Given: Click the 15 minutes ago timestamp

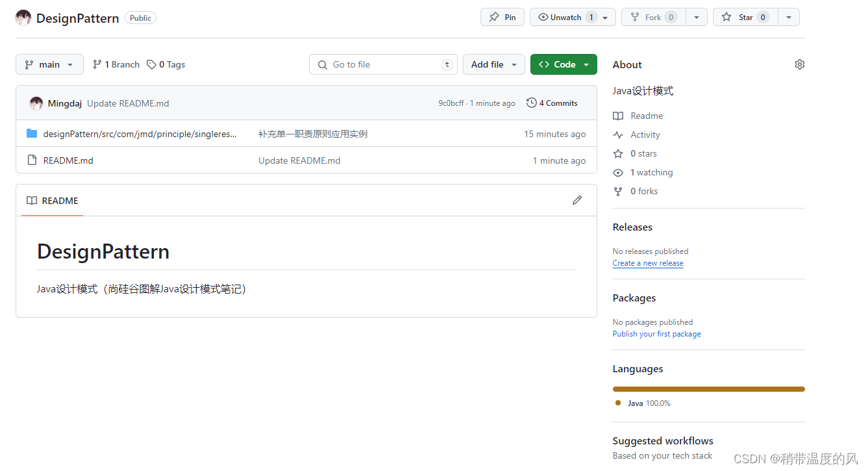Looking at the screenshot, I should (555, 134).
